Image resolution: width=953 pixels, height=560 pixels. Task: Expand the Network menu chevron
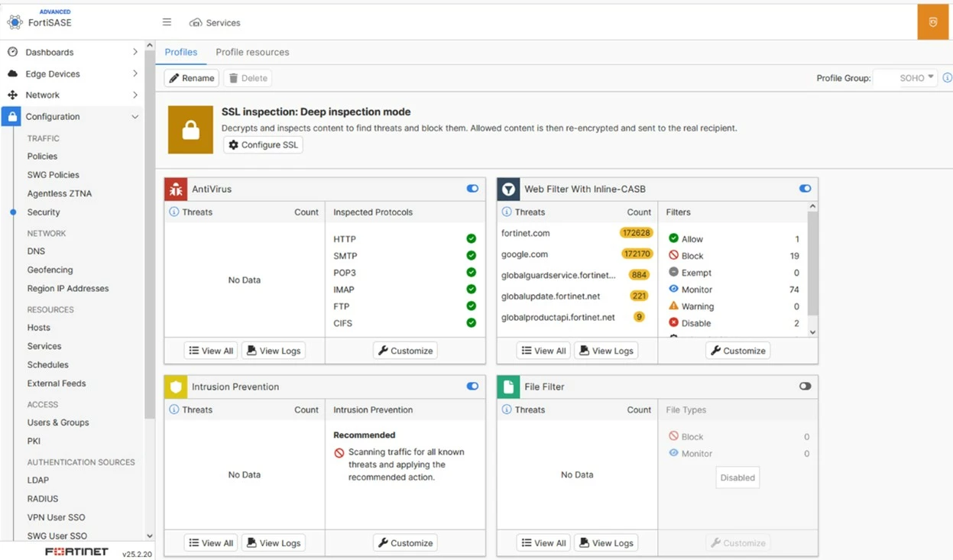pyautogui.click(x=135, y=95)
